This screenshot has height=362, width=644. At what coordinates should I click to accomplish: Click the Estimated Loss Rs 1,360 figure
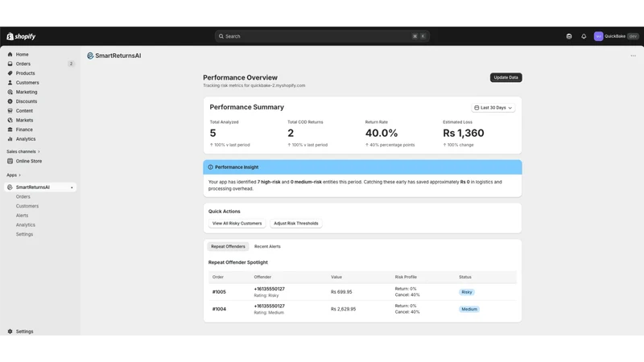click(464, 133)
